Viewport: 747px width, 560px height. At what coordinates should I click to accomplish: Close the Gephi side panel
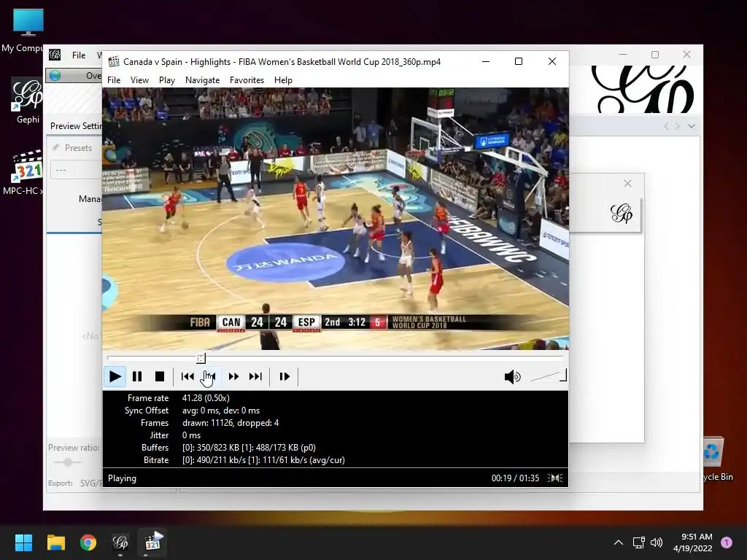click(627, 183)
